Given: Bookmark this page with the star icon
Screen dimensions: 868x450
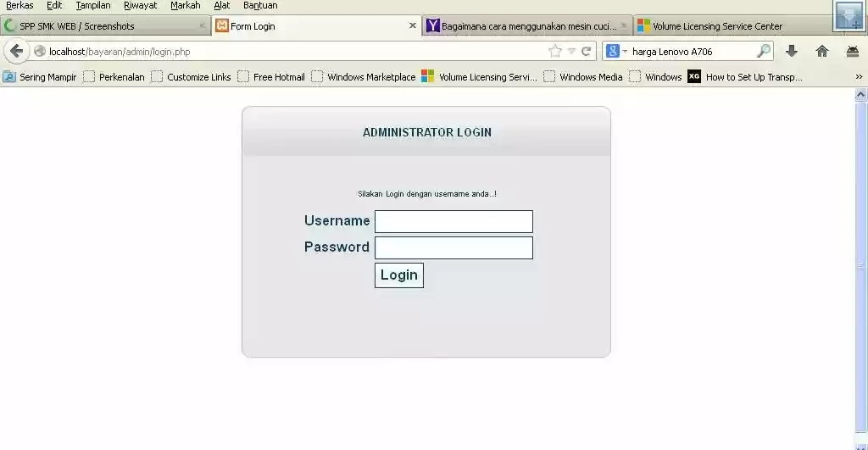Looking at the screenshot, I should 554,52.
